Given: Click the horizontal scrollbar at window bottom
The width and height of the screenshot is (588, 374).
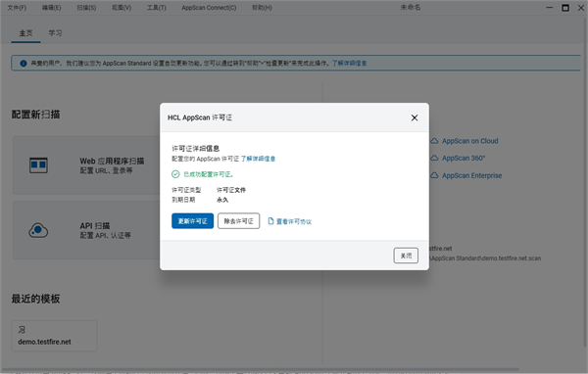Looking at the screenshot, I should pyautogui.click(x=260, y=369).
